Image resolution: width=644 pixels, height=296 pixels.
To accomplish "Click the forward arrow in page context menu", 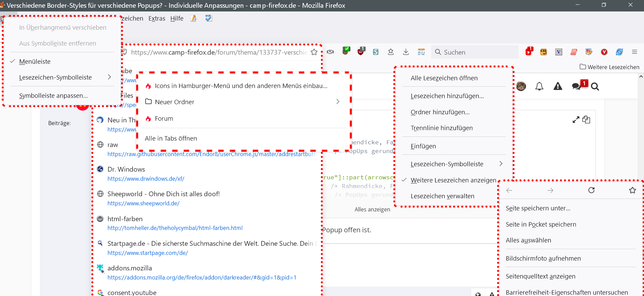I will point(550,190).
